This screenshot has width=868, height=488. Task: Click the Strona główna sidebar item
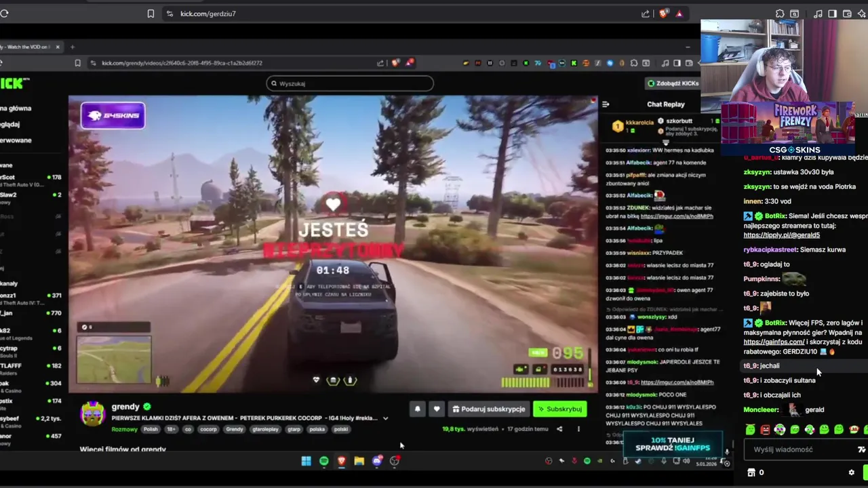pyautogui.click(x=15, y=108)
